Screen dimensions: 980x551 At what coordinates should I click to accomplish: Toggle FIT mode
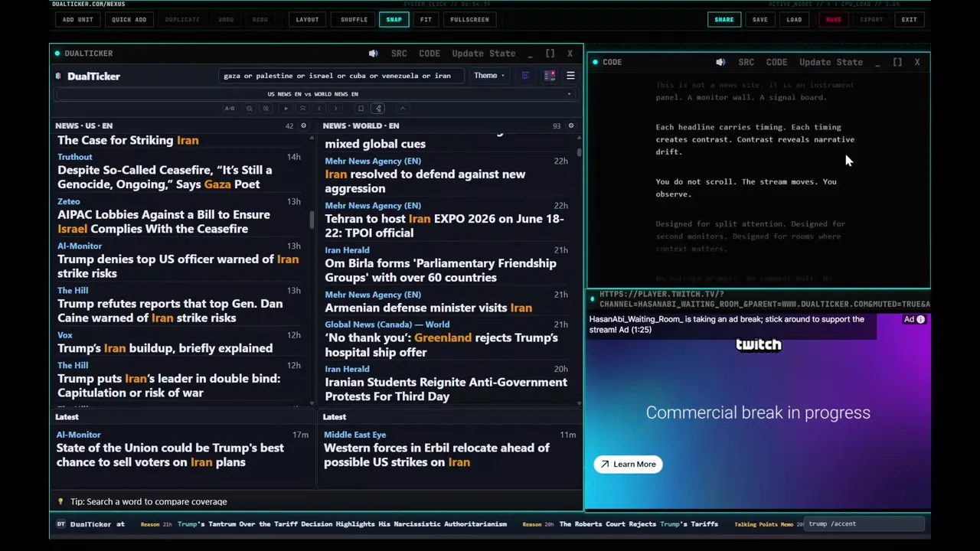pos(426,19)
